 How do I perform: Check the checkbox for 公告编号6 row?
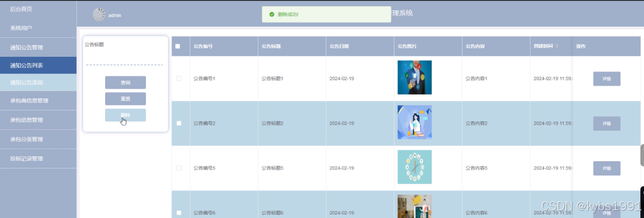pos(179,213)
